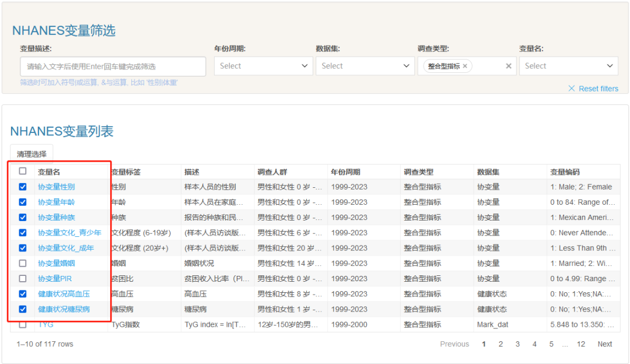The width and height of the screenshot is (630, 364).
Task: Open the 数据集 Select dropdown
Action: click(x=365, y=66)
